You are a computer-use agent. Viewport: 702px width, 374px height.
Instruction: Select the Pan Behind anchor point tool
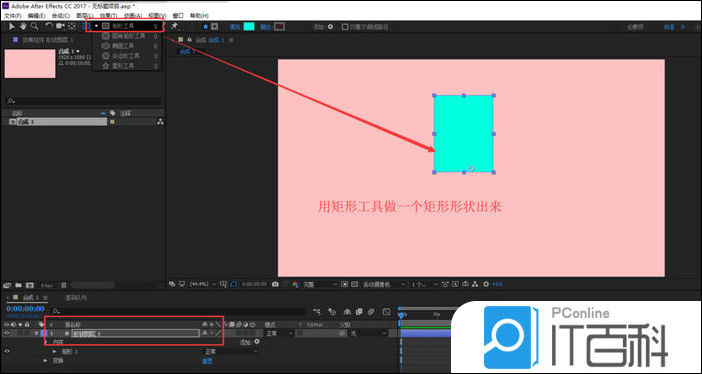pyautogui.click(x=72, y=26)
